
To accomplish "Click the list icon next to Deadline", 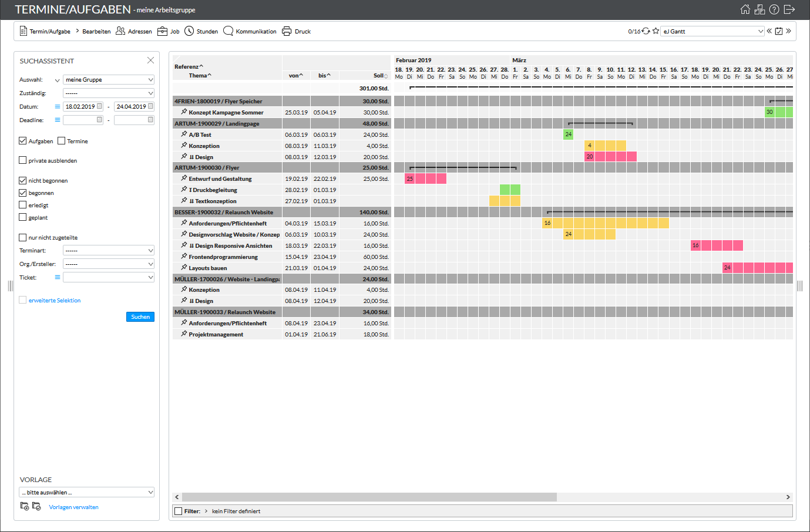I will pos(57,120).
